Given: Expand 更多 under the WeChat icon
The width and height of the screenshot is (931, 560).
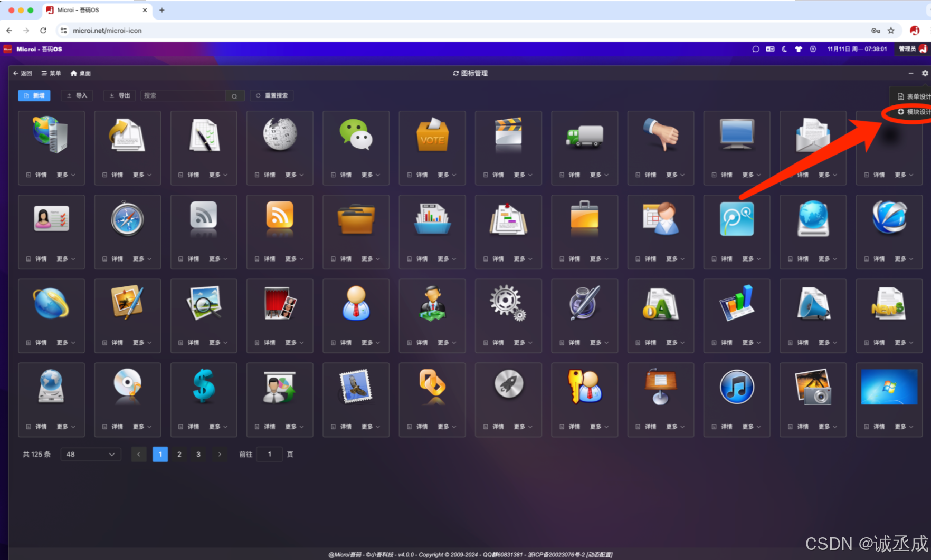Looking at the screenshot, I should pos(371,175).
